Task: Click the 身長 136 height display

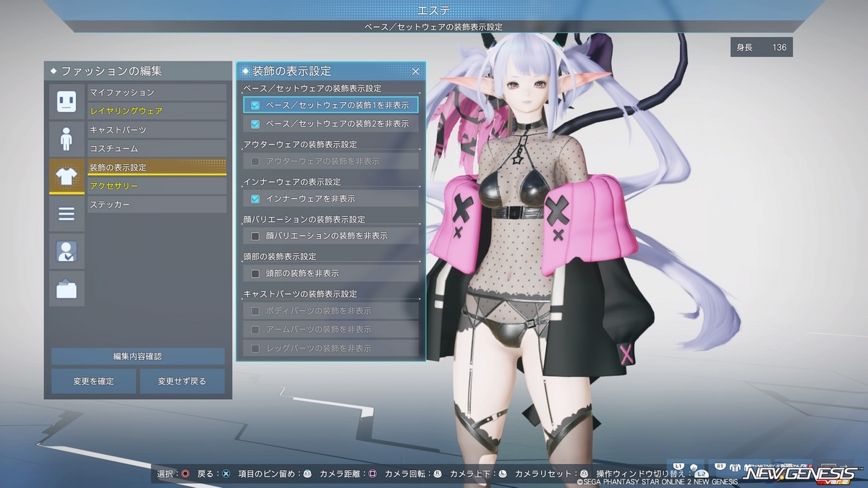Action: (762, 48)
